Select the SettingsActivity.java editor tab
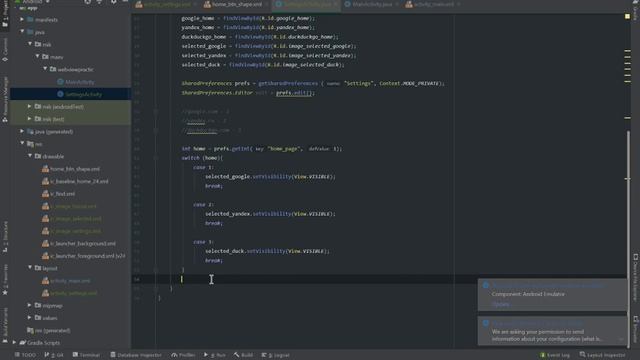 click(306, 4)
